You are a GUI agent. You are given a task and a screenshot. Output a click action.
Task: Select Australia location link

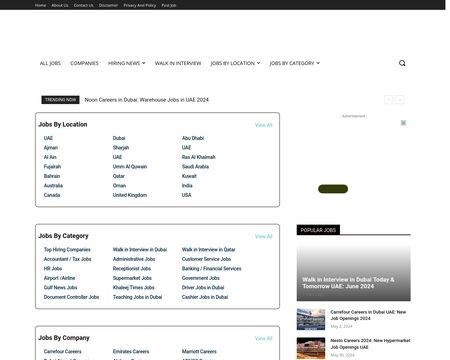[x=53, y=186]
